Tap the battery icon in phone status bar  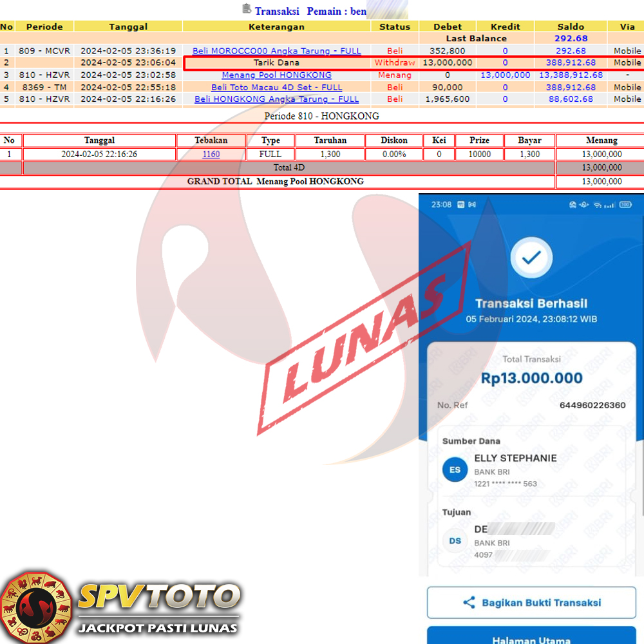click(625, 205)
